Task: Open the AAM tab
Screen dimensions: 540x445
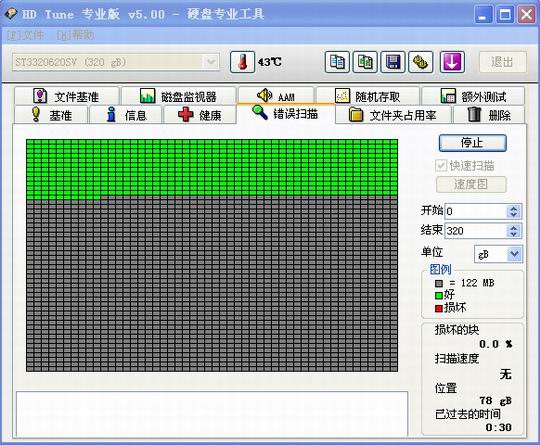Action: pyautogui.click(x=276, y=95)
